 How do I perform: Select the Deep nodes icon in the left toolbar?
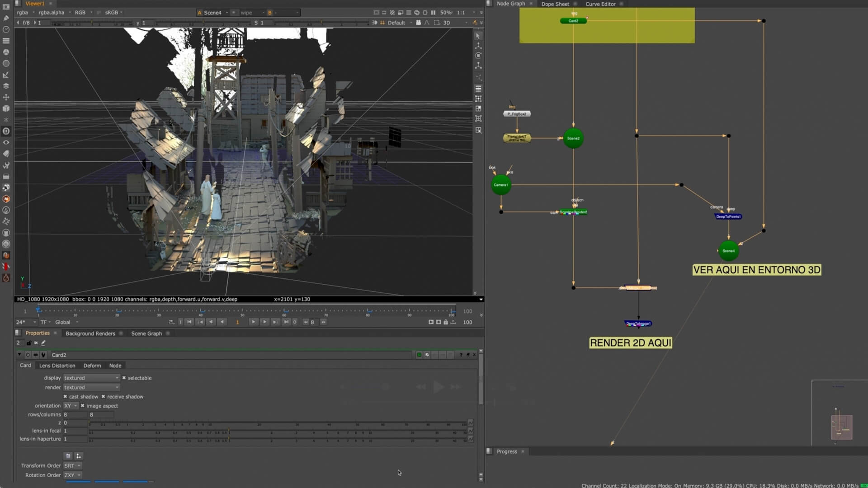click(6, 131)
